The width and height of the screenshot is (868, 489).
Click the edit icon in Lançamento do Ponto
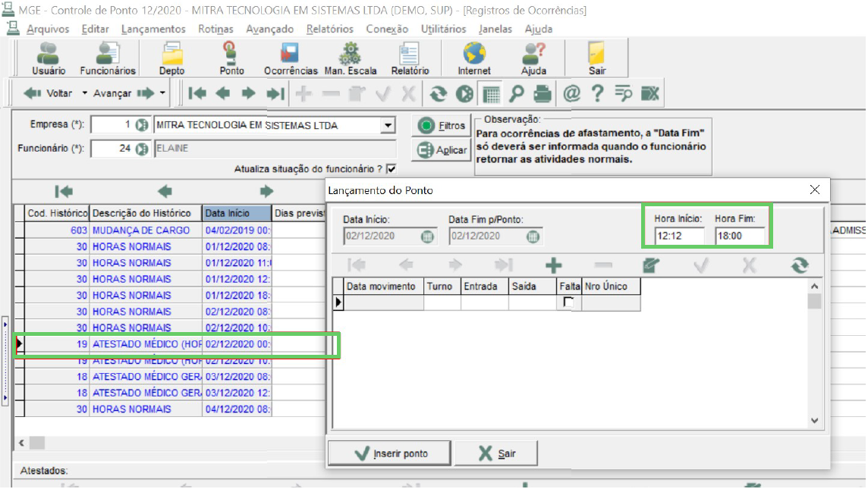point(651,265)
